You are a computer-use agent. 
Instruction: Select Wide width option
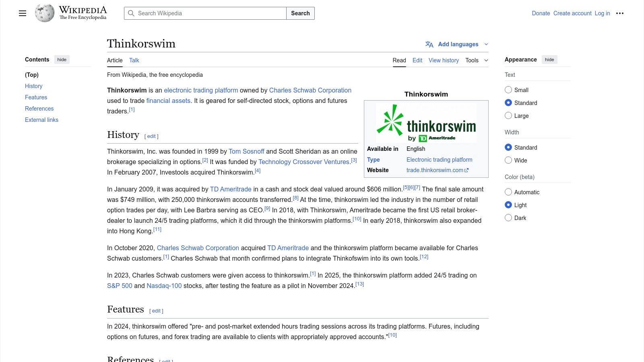coord(508,160)
